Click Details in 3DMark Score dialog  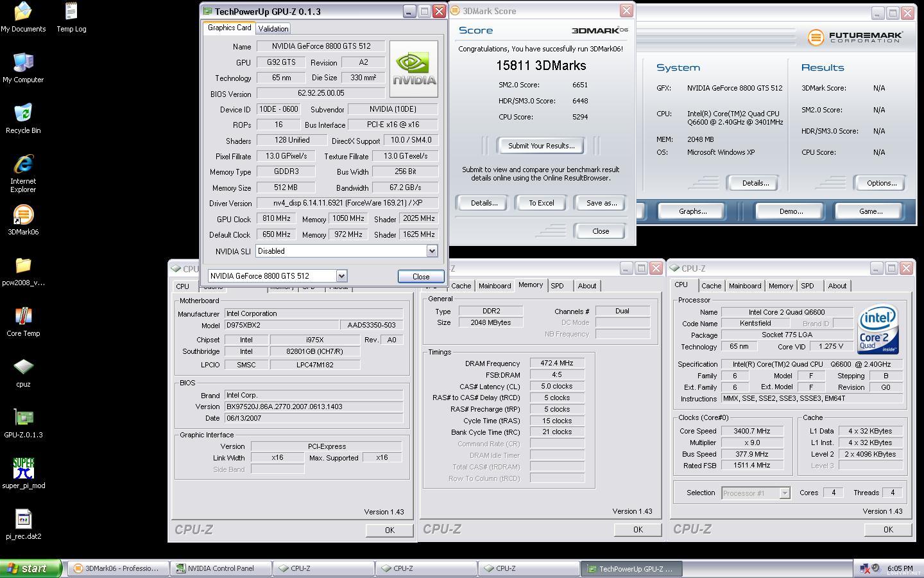[484, 203]
